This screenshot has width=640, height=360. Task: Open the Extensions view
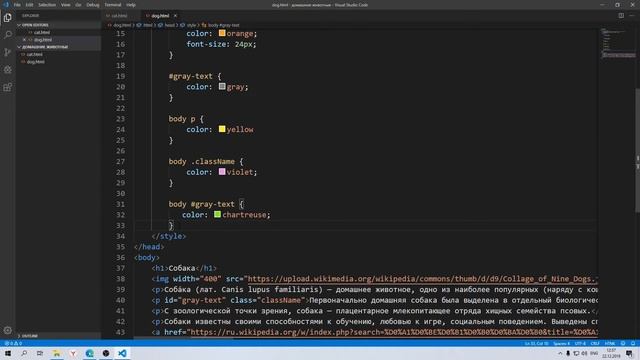(8, 87)
